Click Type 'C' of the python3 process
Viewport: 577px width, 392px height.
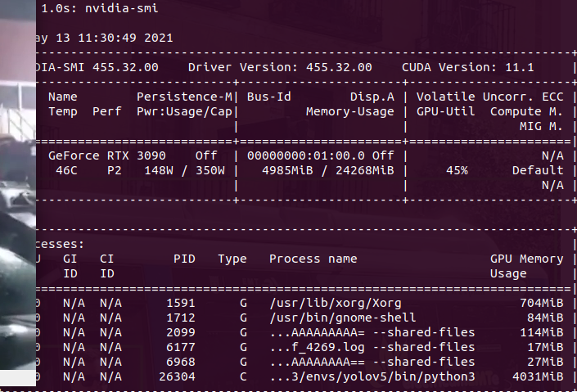243,376
